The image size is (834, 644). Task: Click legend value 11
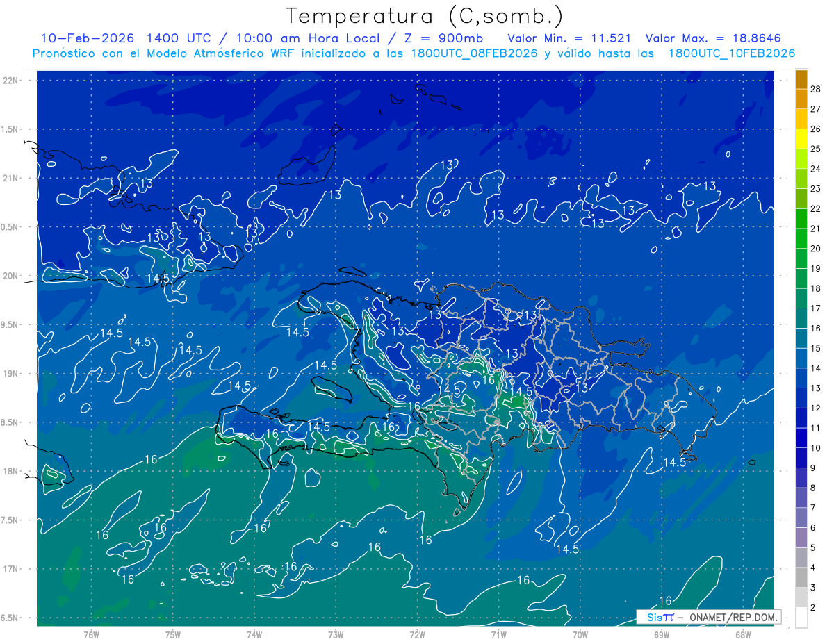click(815, 428)
